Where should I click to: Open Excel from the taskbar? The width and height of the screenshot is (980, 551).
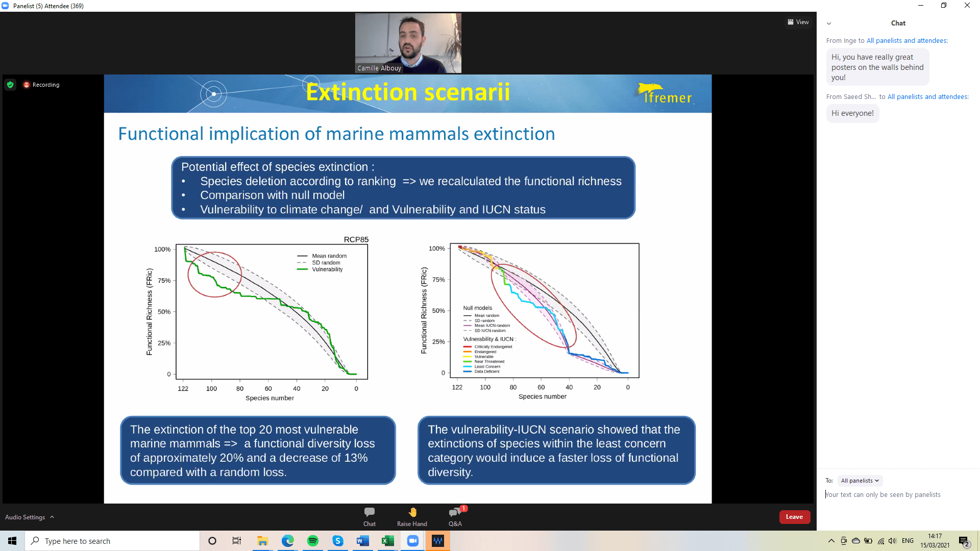point(388,541)
